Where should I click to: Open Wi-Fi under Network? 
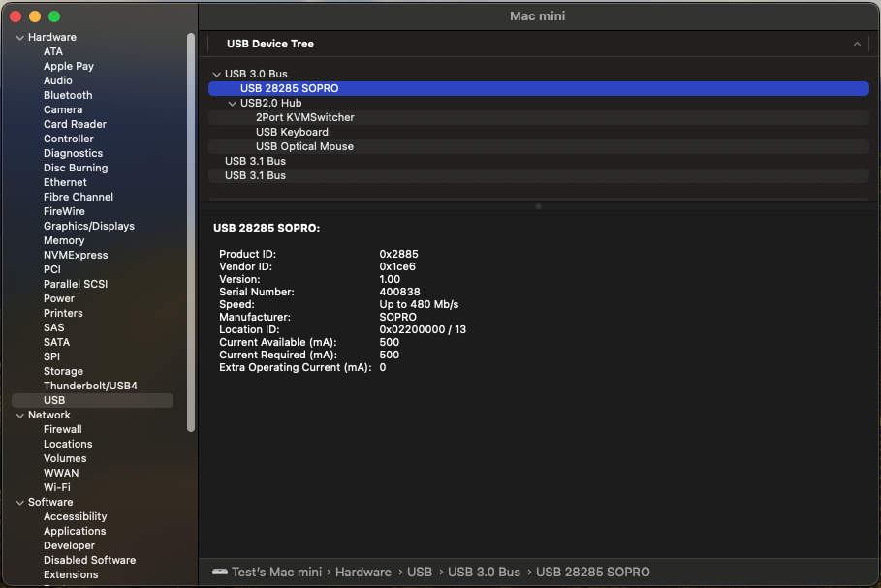coord(56,487)
